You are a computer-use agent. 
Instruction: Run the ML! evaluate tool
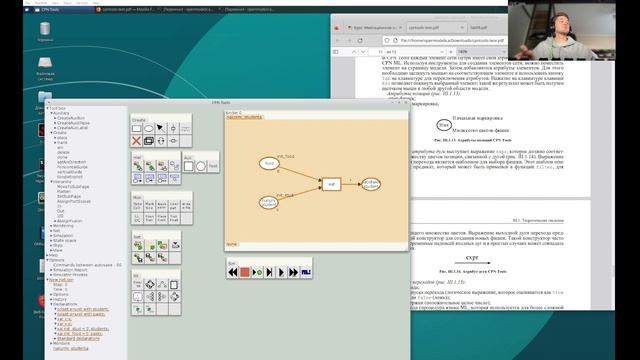click(x=306, y=272)
